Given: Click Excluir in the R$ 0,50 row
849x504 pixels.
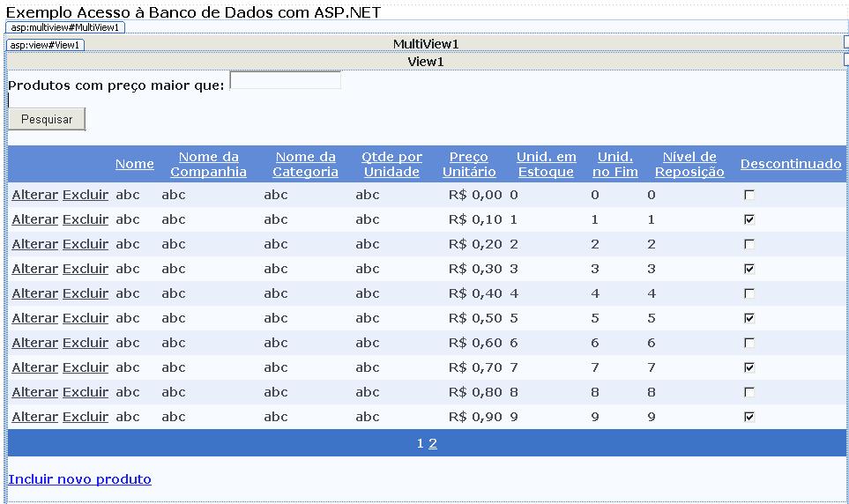Looking at the screenshot, I should pos(86,318).
